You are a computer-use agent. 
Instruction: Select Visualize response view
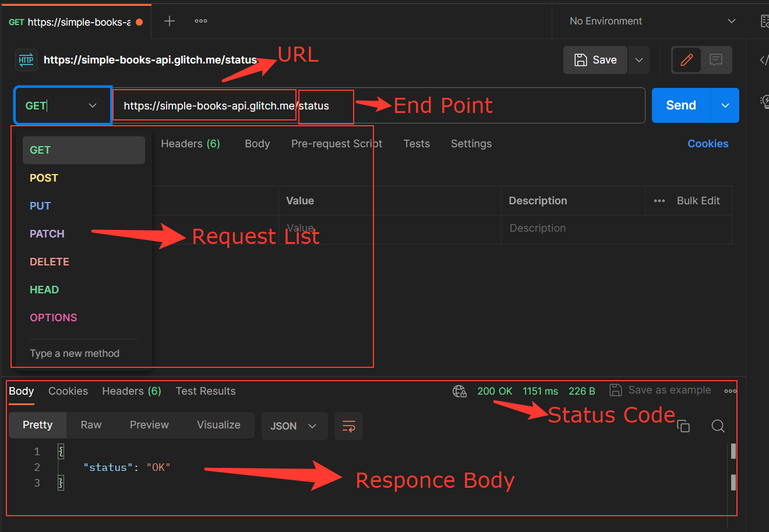[218, 425]
